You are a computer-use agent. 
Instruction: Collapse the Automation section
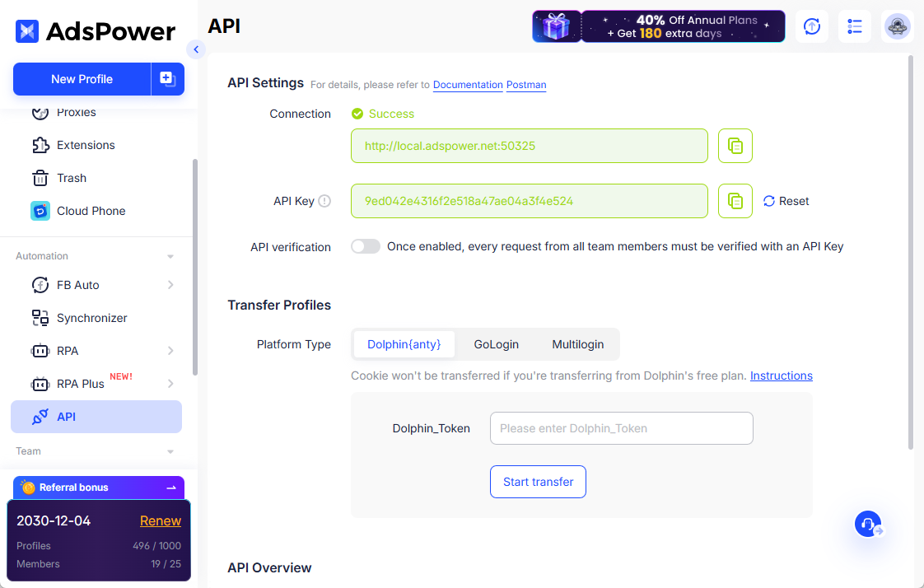170,255
